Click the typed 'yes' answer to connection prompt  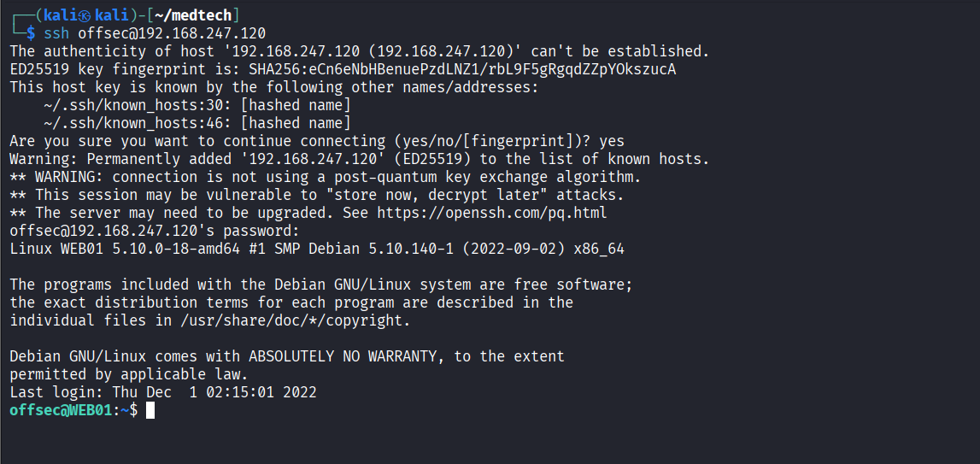point(612,141)
